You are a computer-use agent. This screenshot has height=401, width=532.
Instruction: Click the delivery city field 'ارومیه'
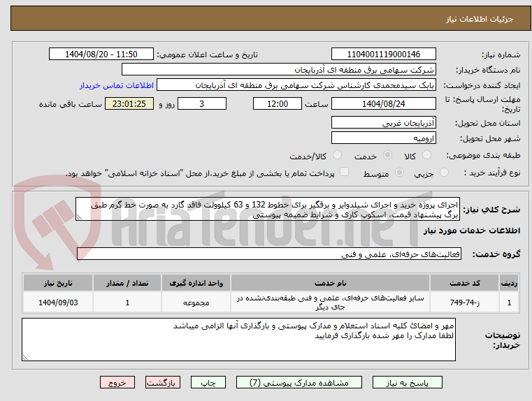[x=383, y=138]
